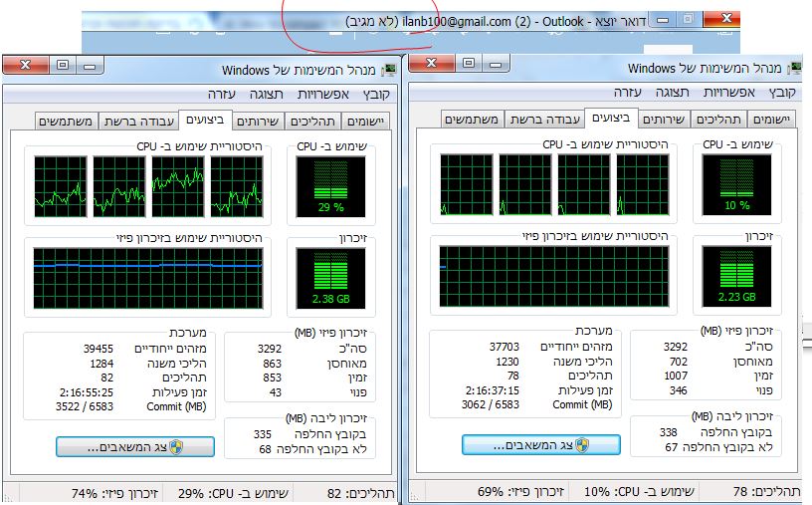Open Resource Monitor in right Task Manager
Viewport: 812px width, 505px height.
[541, 445]
